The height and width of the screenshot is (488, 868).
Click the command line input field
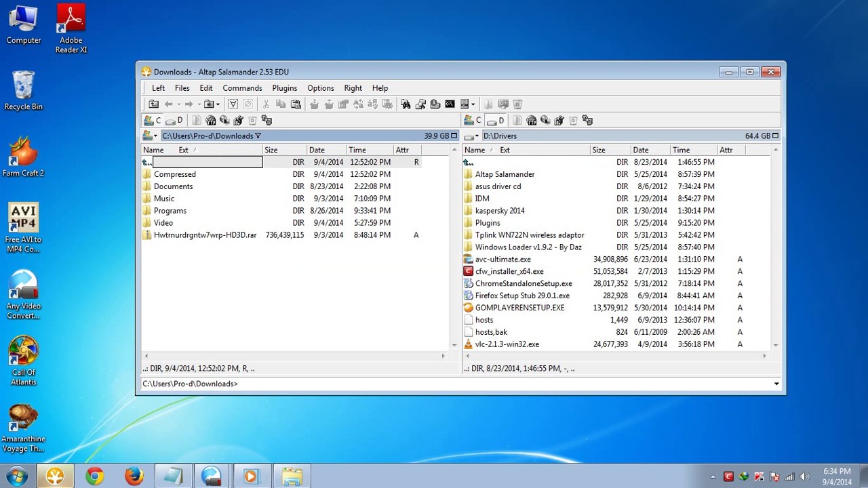[505, 384]
